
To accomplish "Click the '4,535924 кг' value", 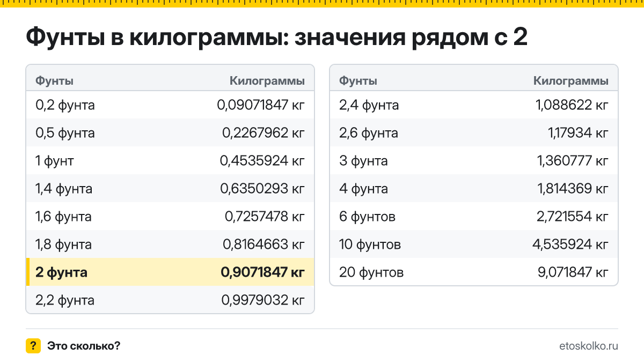I will (x=570, y=245).
